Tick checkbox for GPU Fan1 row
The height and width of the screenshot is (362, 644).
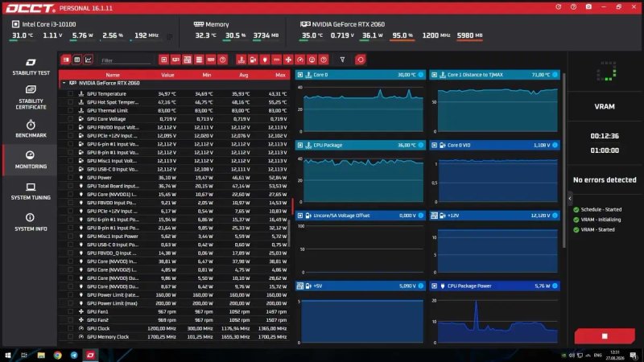click(x=71, y=312)
